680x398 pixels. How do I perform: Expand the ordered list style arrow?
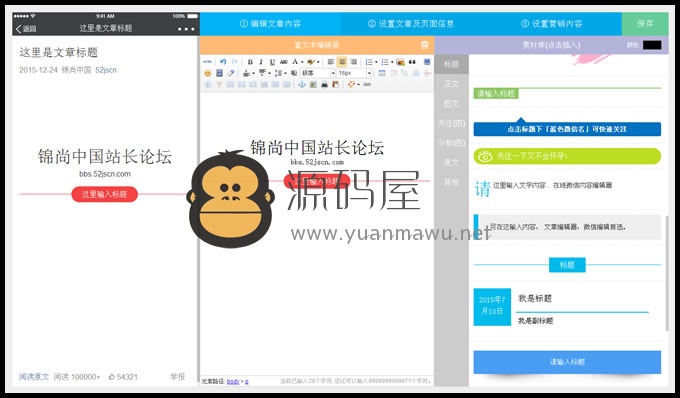376,62
